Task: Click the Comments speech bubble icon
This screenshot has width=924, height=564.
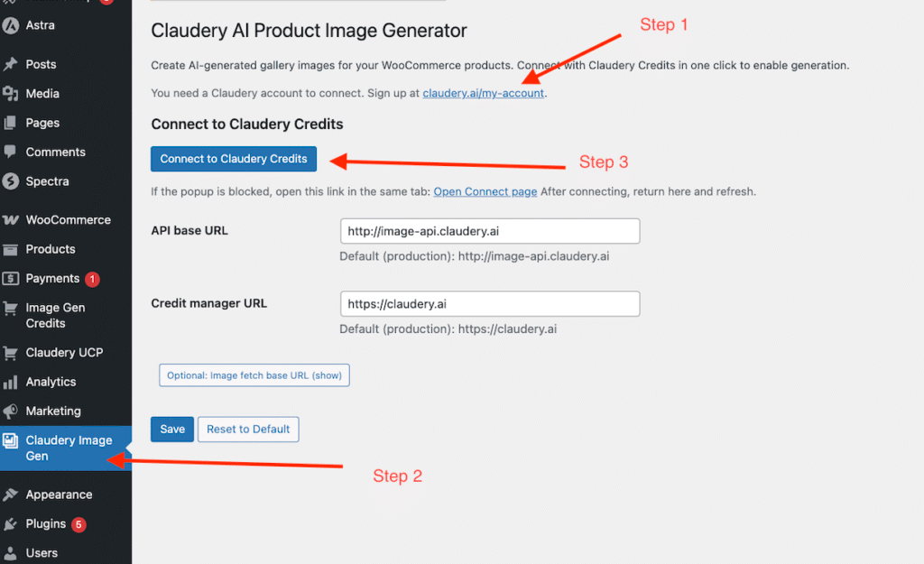Action: coord(11,152)
